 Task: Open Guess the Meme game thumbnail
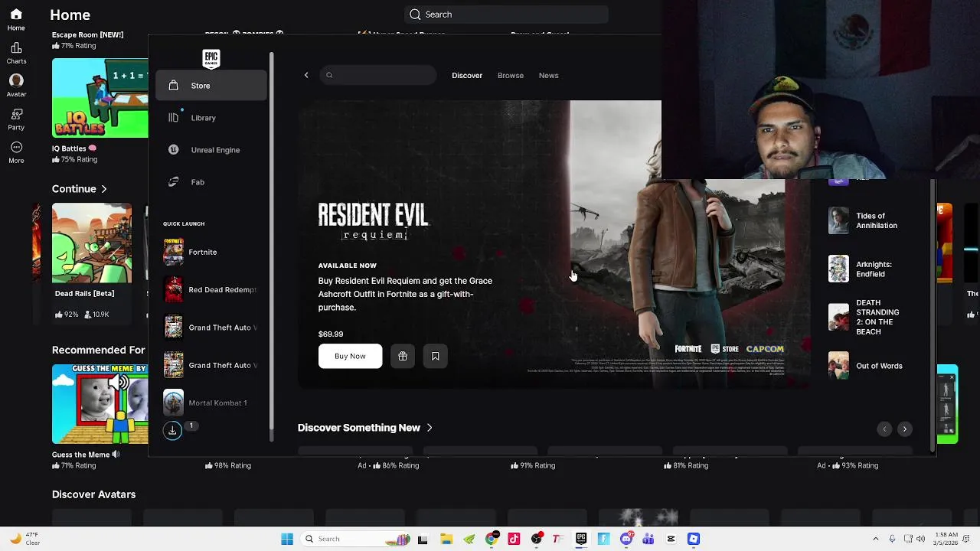click(x=100, y=404)
